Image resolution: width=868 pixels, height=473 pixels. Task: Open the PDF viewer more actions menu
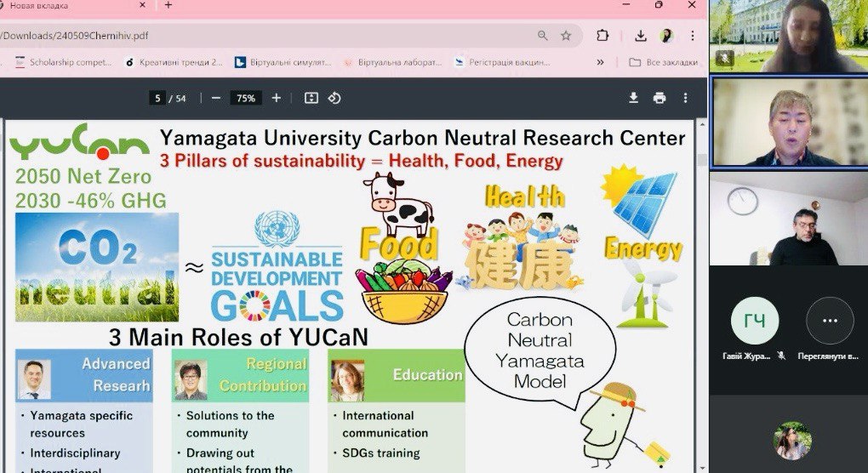coord(685,99)
